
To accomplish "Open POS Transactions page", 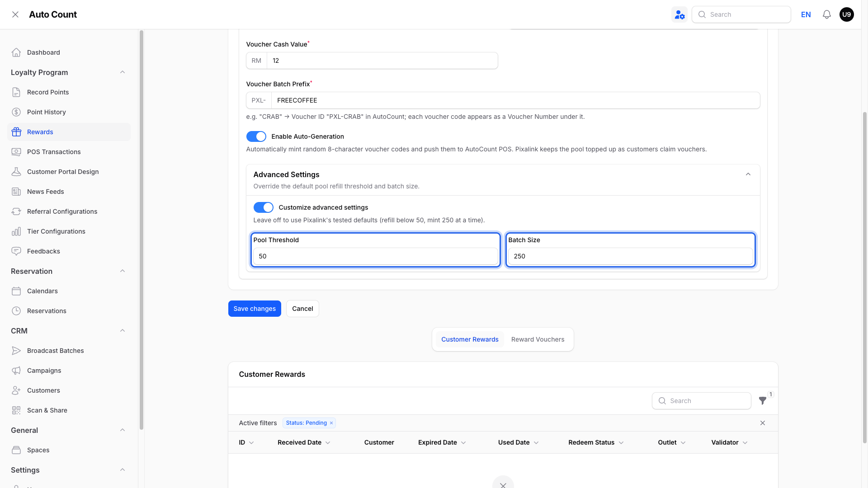I will 69,152.
